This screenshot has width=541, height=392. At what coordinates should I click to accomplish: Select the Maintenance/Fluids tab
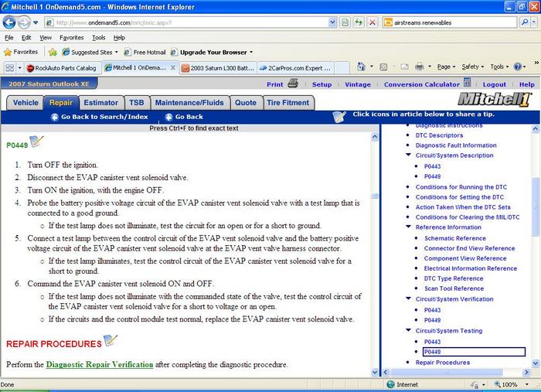[x=189, y=103]
